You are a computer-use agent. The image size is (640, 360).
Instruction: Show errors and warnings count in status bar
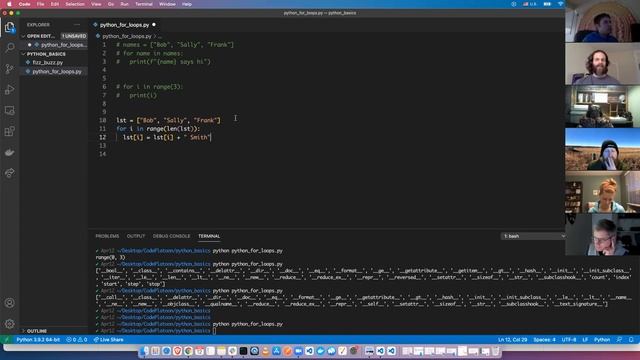coord(77,340)
